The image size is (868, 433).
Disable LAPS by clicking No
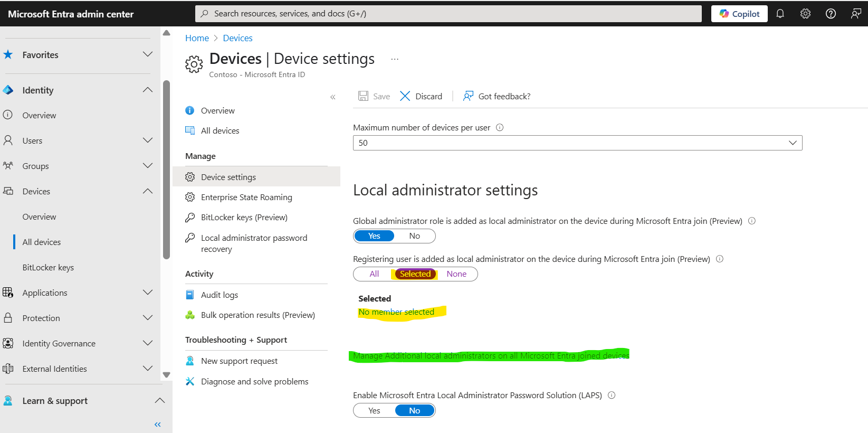point(415,411)
